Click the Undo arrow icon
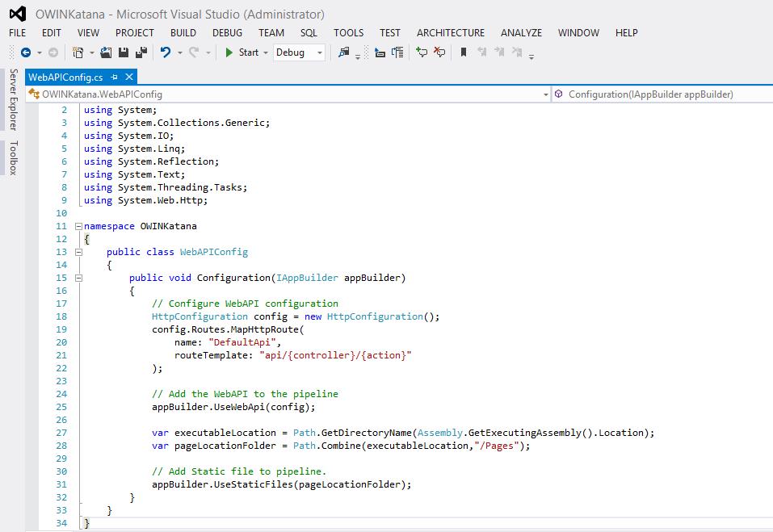773x532 pixels. pos(166,52)
